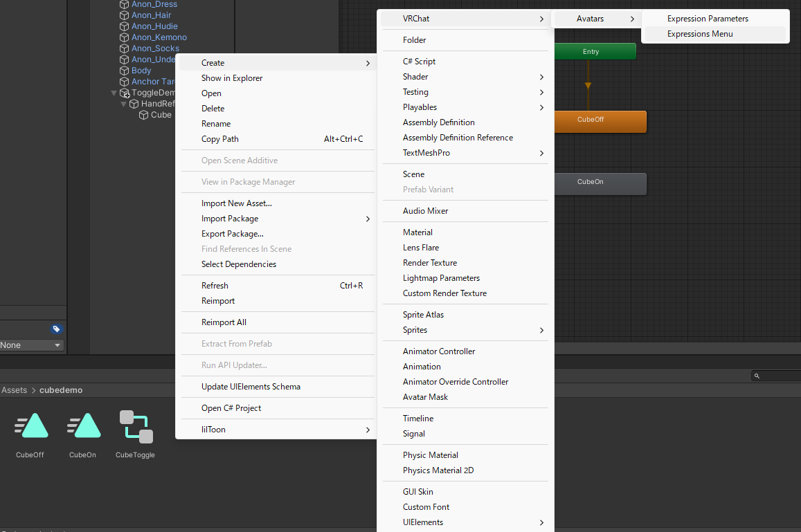This screenshot has height=532, width=801.
Task: Click Show in Explorer in the context menu
Action: click(x=278, y=78)
